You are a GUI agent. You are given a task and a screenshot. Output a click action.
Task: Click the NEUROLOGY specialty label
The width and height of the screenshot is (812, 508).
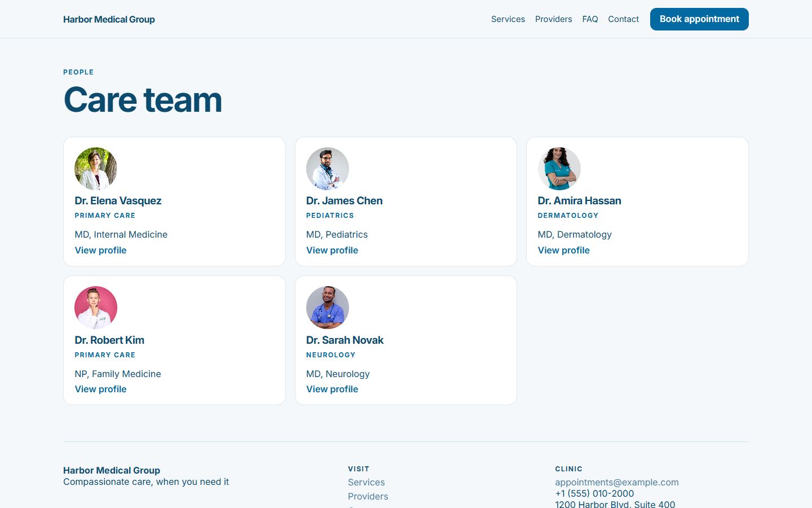pos(331,355)
